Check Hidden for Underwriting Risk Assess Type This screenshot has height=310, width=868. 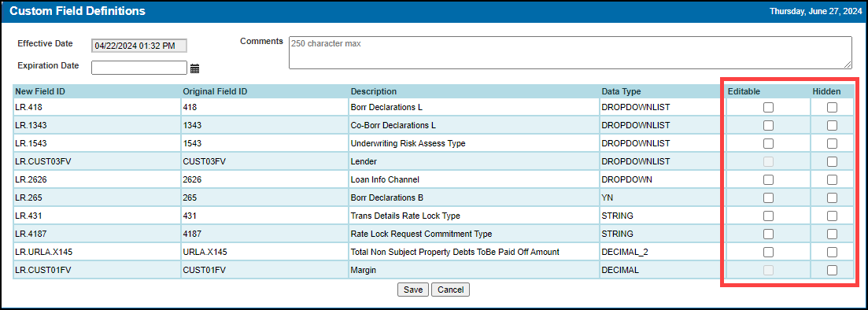point(832,144)
